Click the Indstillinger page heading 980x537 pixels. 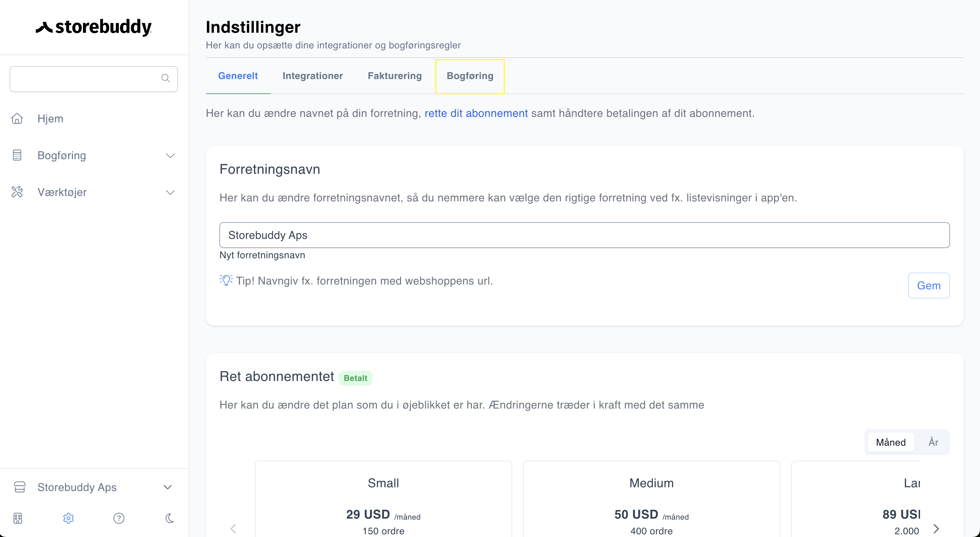pyautogui.click(x=253, y=27)
